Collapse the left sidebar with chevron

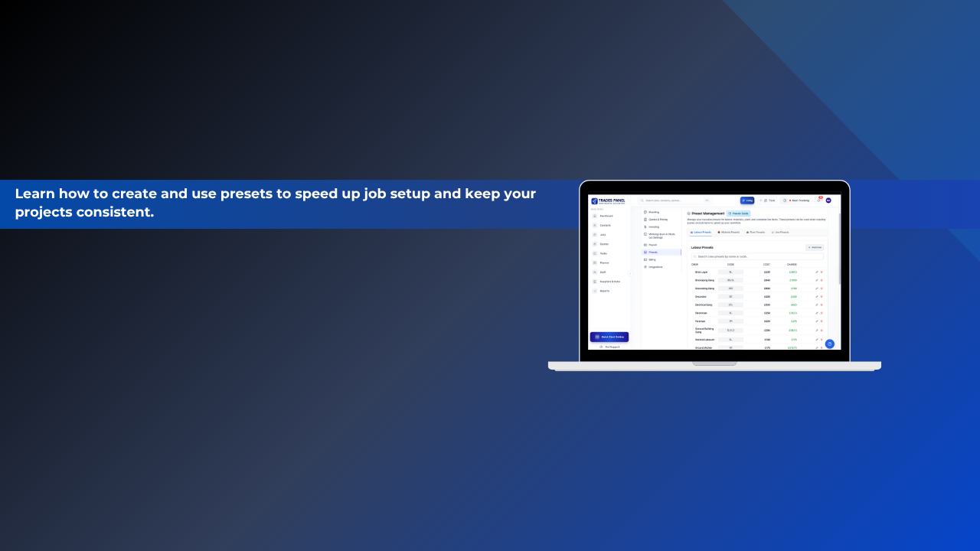pos(630,273)
